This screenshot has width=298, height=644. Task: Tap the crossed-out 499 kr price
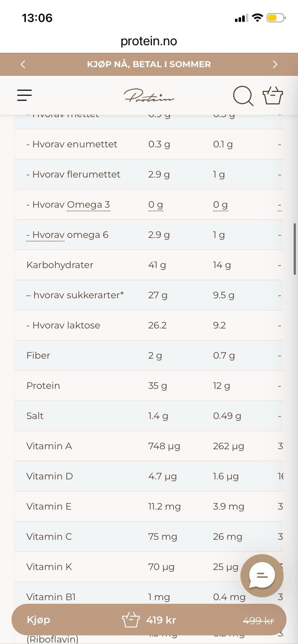pyautogui.click(x=258, y=621)
